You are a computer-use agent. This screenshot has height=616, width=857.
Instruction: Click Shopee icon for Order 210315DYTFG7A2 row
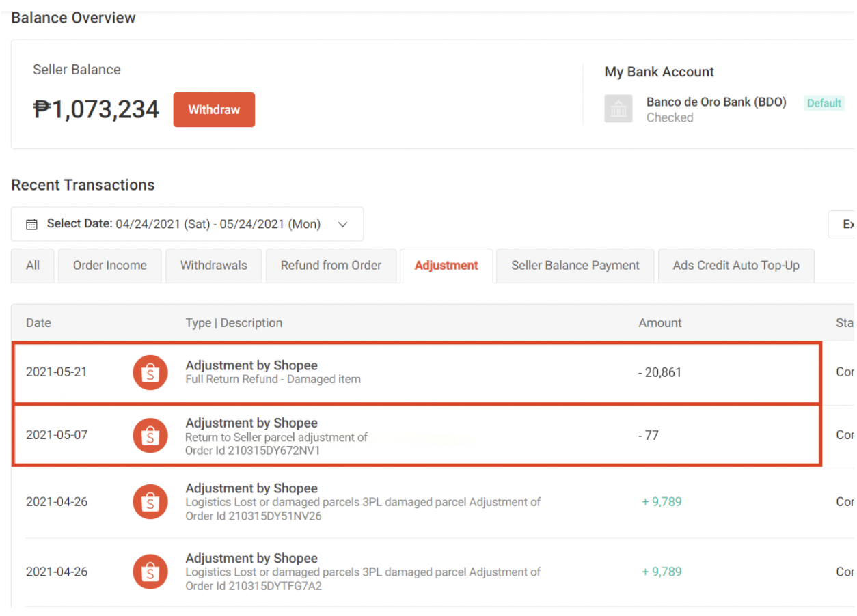coord(150,572)
